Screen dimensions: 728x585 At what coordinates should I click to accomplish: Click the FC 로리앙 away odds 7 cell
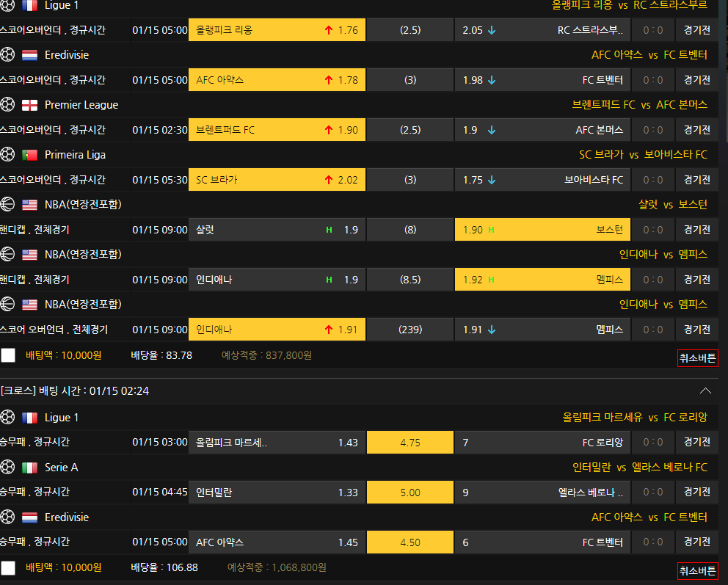(x=542, y=443)
